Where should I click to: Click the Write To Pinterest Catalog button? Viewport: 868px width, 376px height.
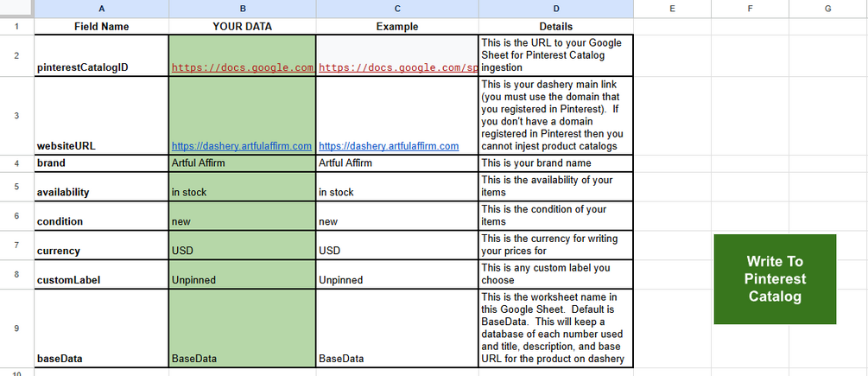(x=775, y=279)
